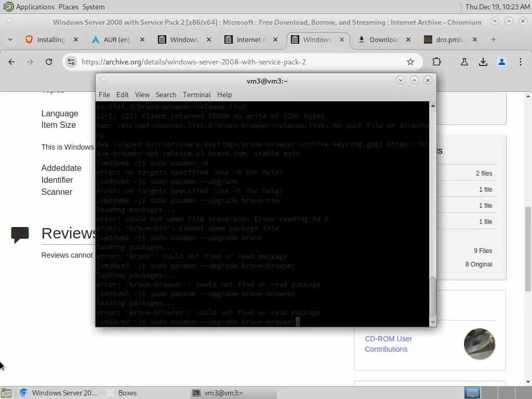Click the clock date and time
Viewport: 532px width, 399px height.
tap(497, 7)
